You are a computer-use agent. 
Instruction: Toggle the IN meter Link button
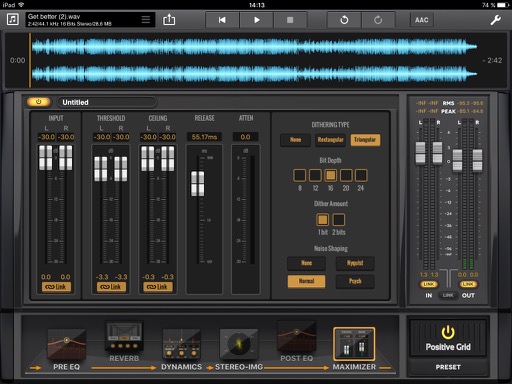pos(429,284)
